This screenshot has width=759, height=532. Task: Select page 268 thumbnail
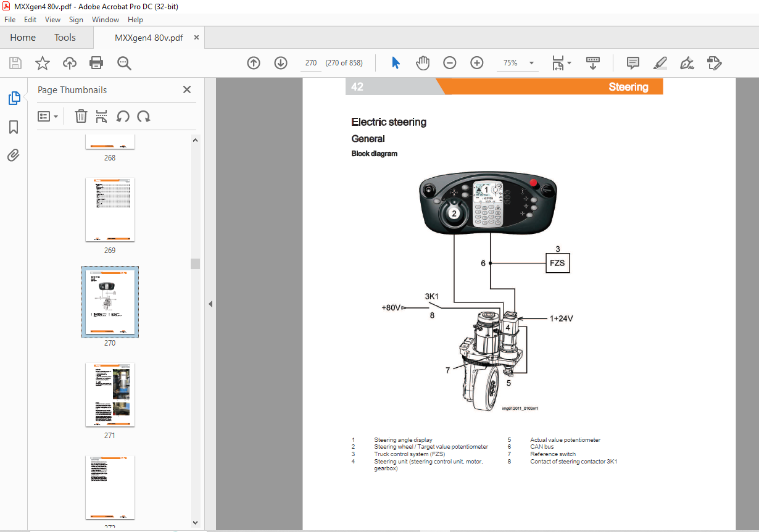(x=110, y=142)
